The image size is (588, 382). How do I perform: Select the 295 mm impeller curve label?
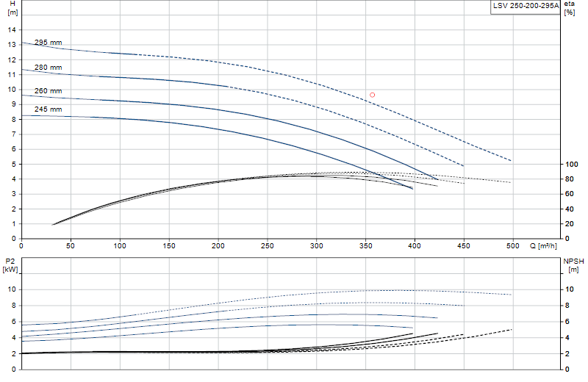[x=48, y=43]
